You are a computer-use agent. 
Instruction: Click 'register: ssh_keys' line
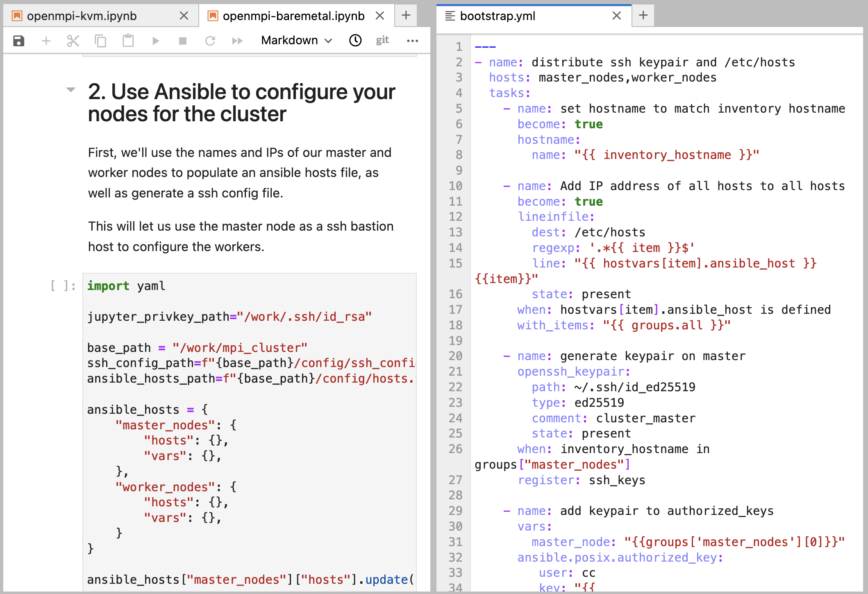tap(581, 480)
